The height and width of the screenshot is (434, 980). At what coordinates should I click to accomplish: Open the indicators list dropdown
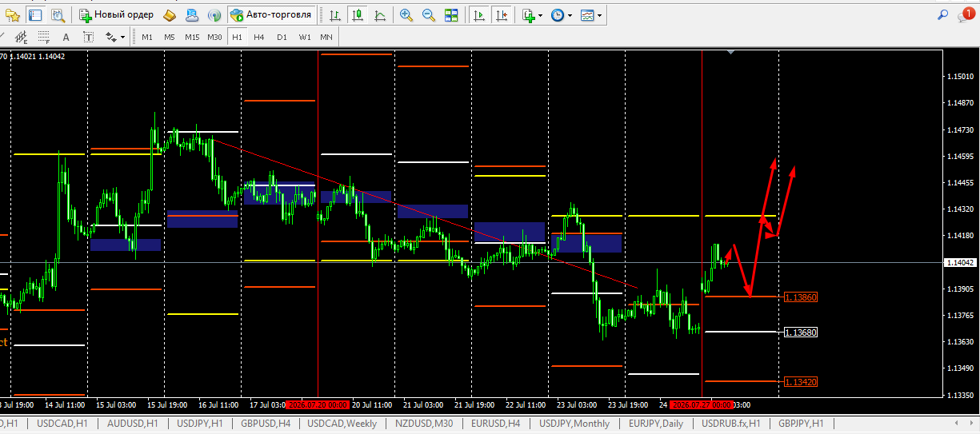(531, 15)
